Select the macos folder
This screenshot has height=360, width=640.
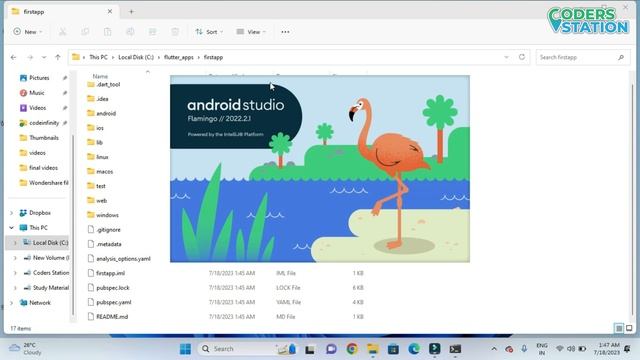(x=104, y=172)
